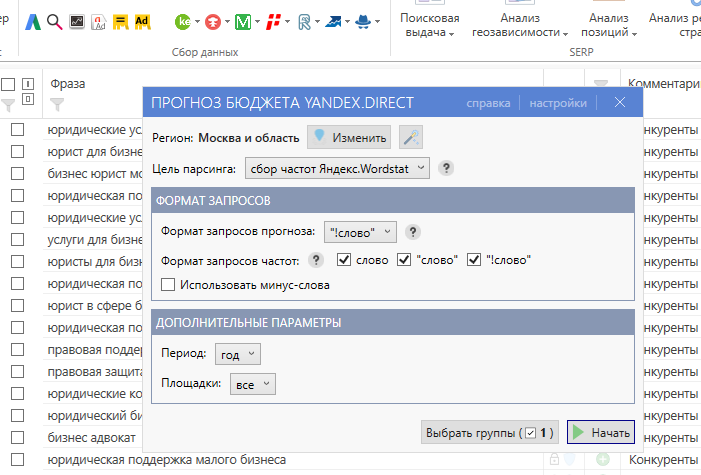Open help for Формат запросов частот

(x=316, y=260)
